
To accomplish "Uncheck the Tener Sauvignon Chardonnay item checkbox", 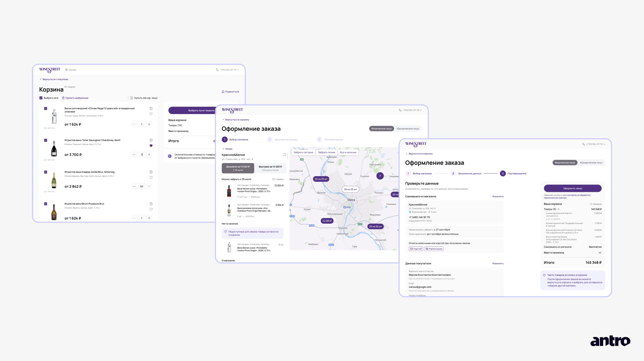I will [46, 140].
